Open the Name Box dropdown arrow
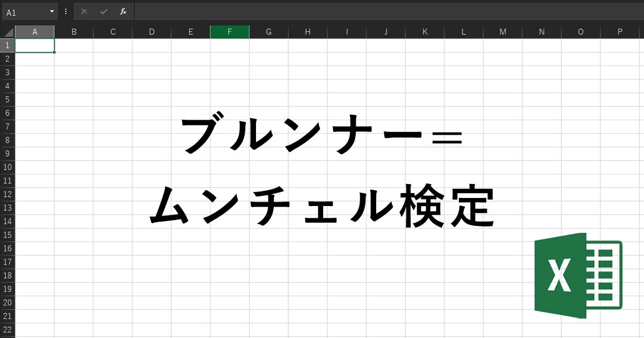 52,11
